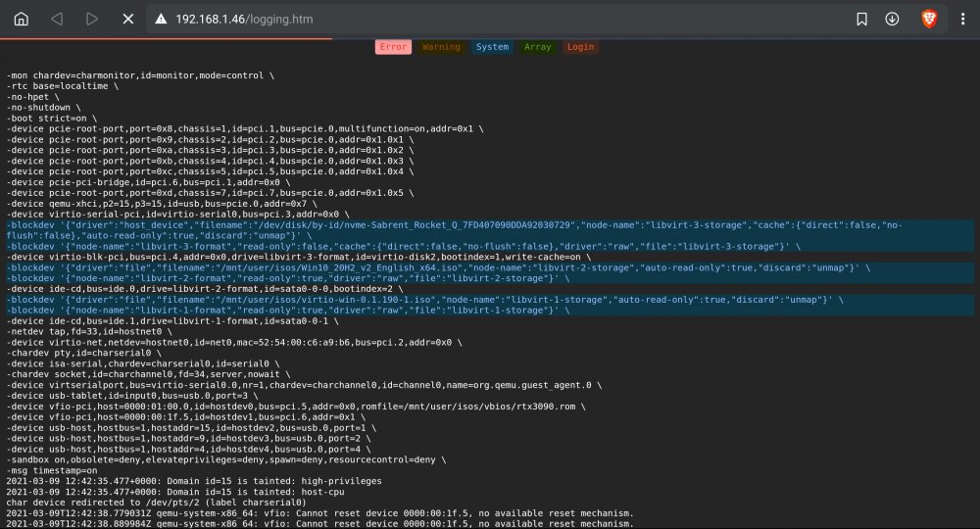Image resolution: width=980 pixels, height=529 pixels.
Task: Open the downloads icon
Action: pyautogui.click(x=893, y=19)
